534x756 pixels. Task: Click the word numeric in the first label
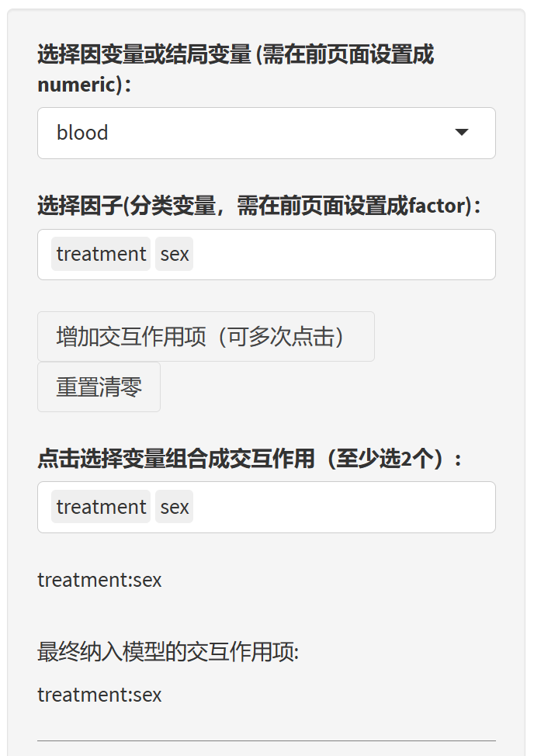click(x=76, y=85)
